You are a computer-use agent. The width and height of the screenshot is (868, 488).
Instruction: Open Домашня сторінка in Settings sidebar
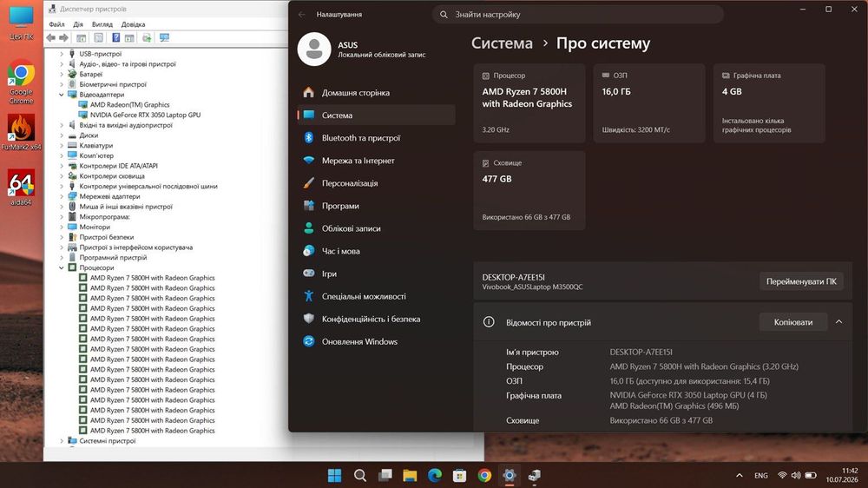(376, 93)
